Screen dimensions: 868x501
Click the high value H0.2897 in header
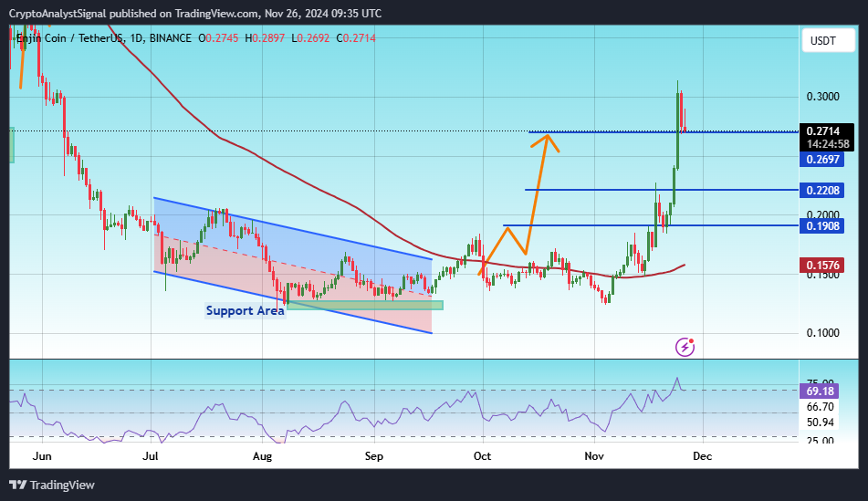tap(265, 38)
